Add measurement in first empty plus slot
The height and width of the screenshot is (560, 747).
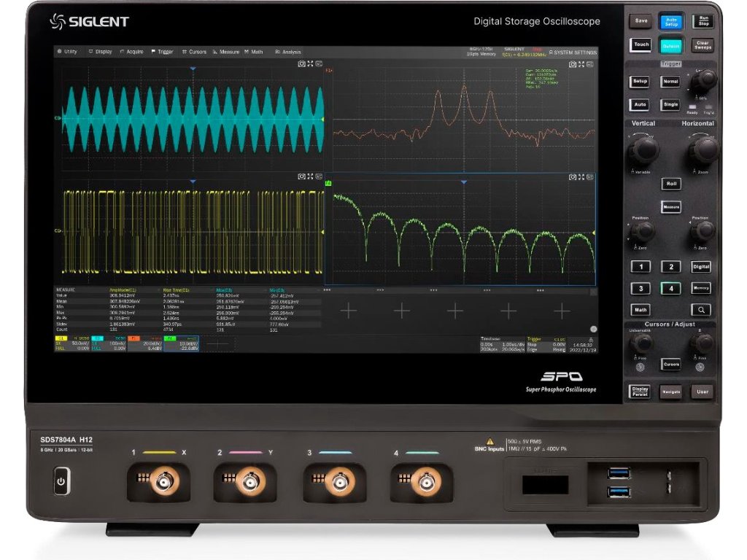point(349,311)
